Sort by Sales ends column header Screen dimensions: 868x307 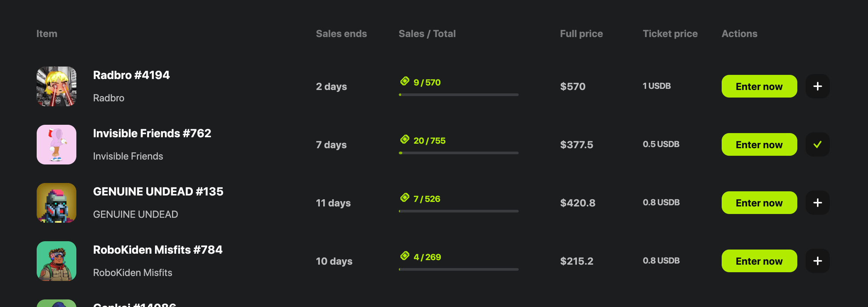[341, 34]
